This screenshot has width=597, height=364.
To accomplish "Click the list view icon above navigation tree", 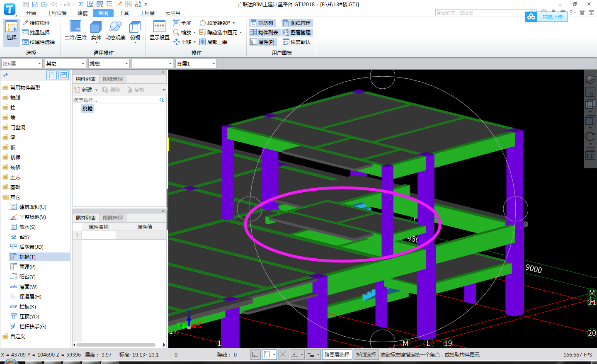I will pyautogui.click(x=51, y=75).
